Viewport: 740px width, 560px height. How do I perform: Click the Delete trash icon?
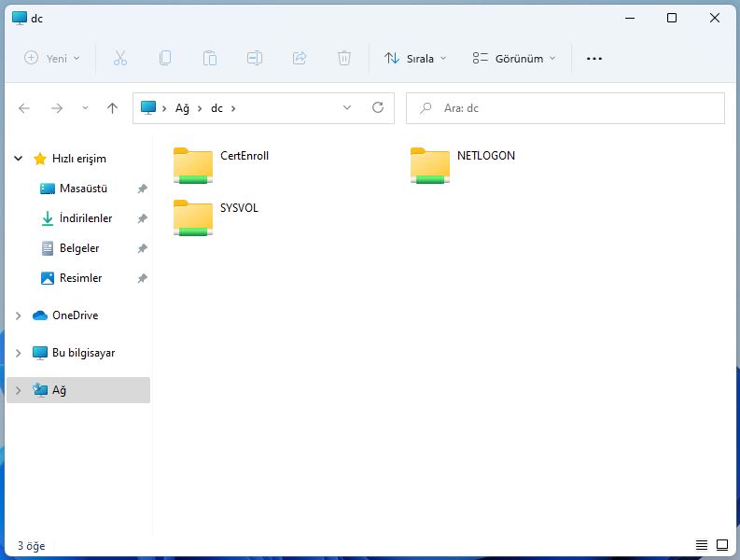pyautogui.click(x=344, y=58)
